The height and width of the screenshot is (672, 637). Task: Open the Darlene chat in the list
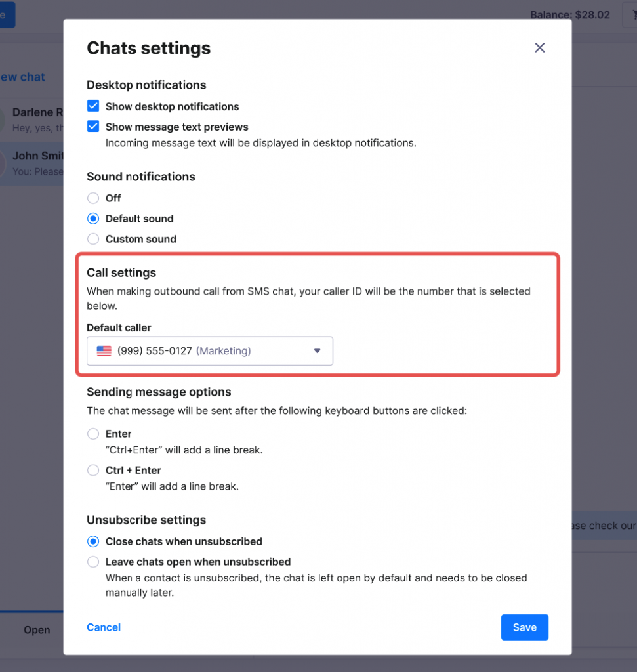[x=33, y=119]
